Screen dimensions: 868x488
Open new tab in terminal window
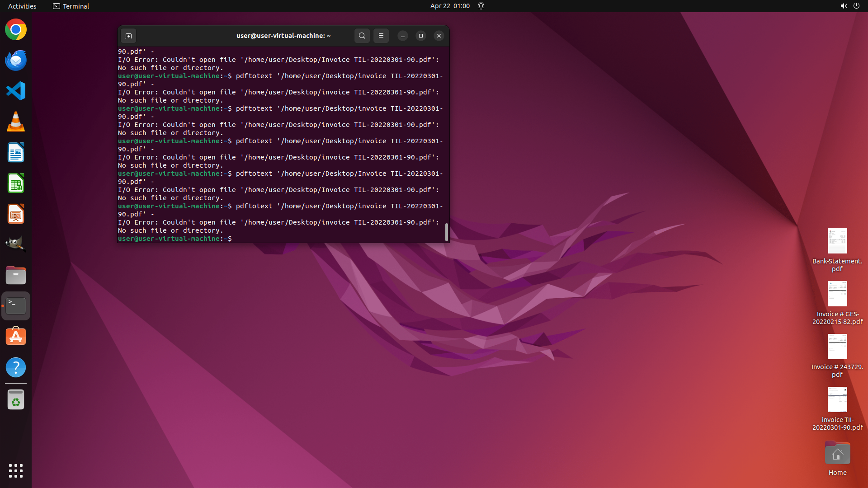[128, 36]
